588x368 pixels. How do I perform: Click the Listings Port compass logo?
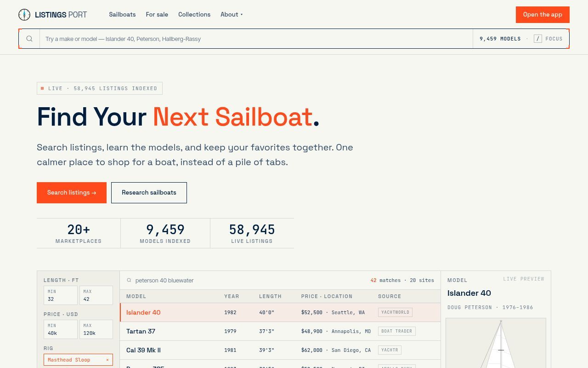(x=24, y=15)
